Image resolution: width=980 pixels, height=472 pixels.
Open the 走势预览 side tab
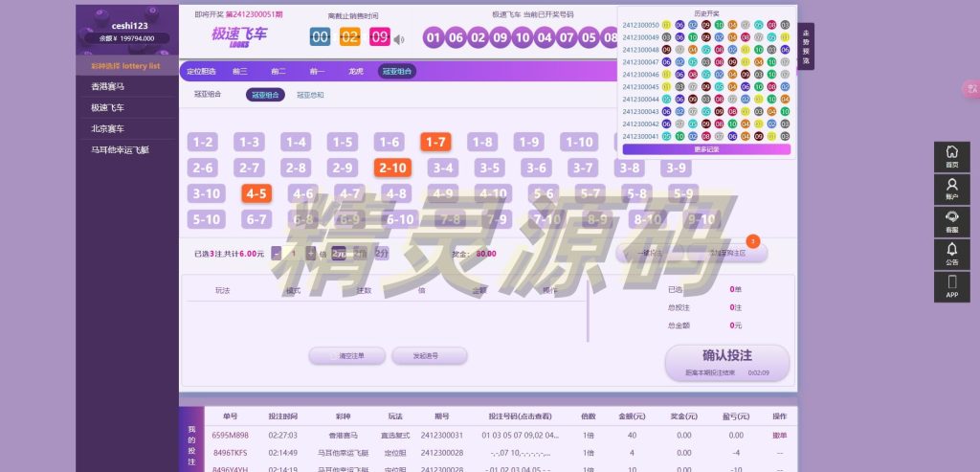(806, 47)
